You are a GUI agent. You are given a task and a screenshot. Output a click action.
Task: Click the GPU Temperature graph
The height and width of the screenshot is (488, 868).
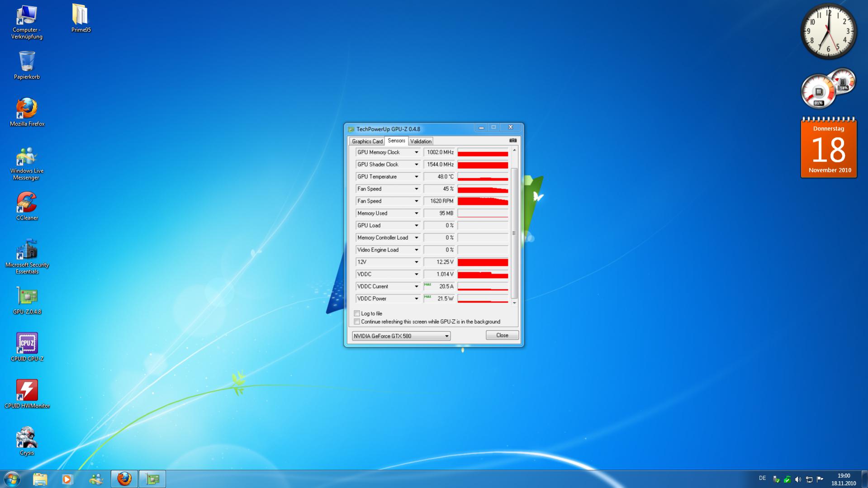coord(483,177)
